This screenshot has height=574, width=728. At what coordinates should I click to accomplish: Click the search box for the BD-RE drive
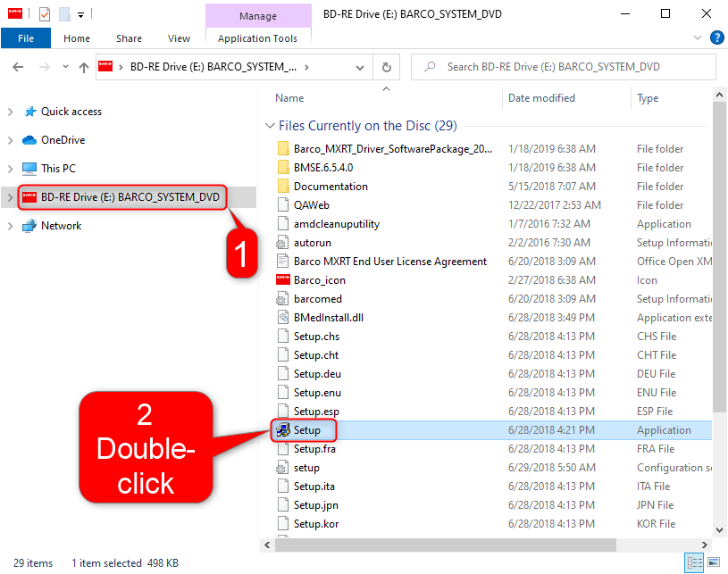563,67
